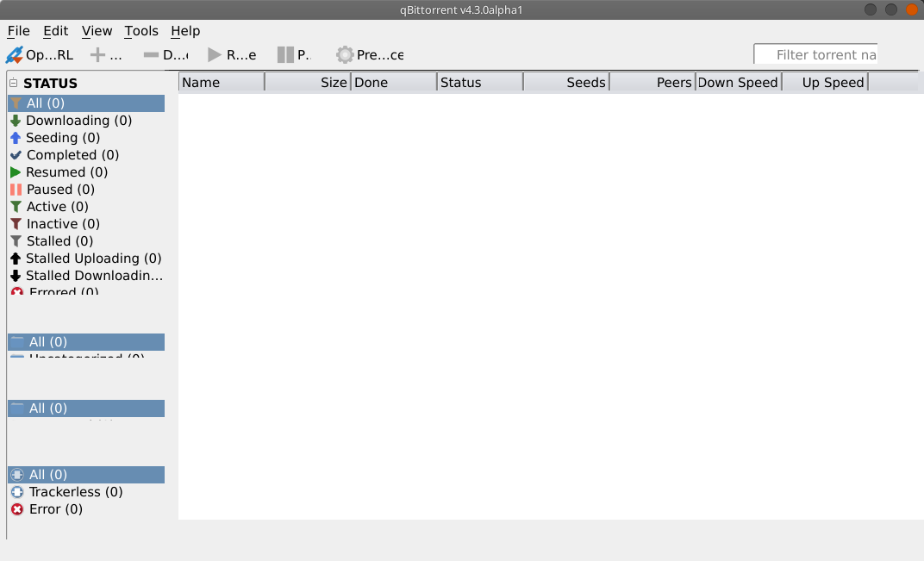
Task: Click the blue Seeding arrow icon
Action: [16, 137]
